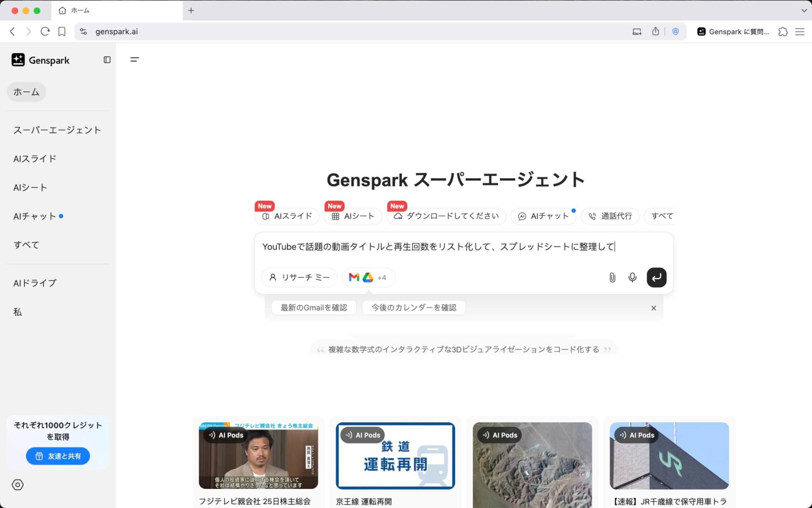Image resolution: width=812 pixels, height=508 pixels.
Task: Open settings hexagon icon at sidebar bottom
Action: [17, 485]
